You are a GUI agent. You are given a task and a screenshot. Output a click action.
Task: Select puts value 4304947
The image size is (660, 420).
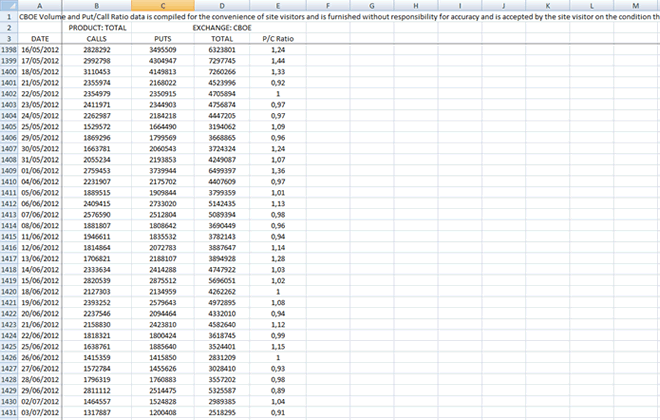(162, 61)
